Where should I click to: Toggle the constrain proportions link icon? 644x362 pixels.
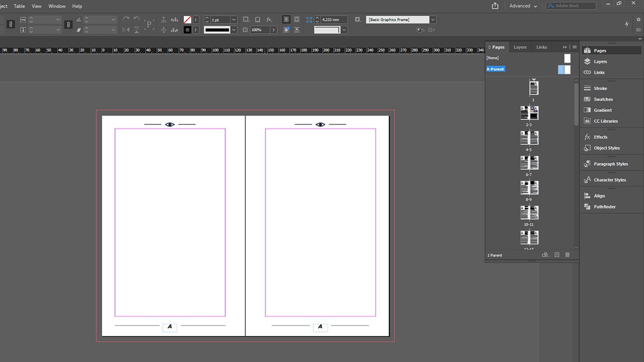pyautogui.click(x=11, y=25)
